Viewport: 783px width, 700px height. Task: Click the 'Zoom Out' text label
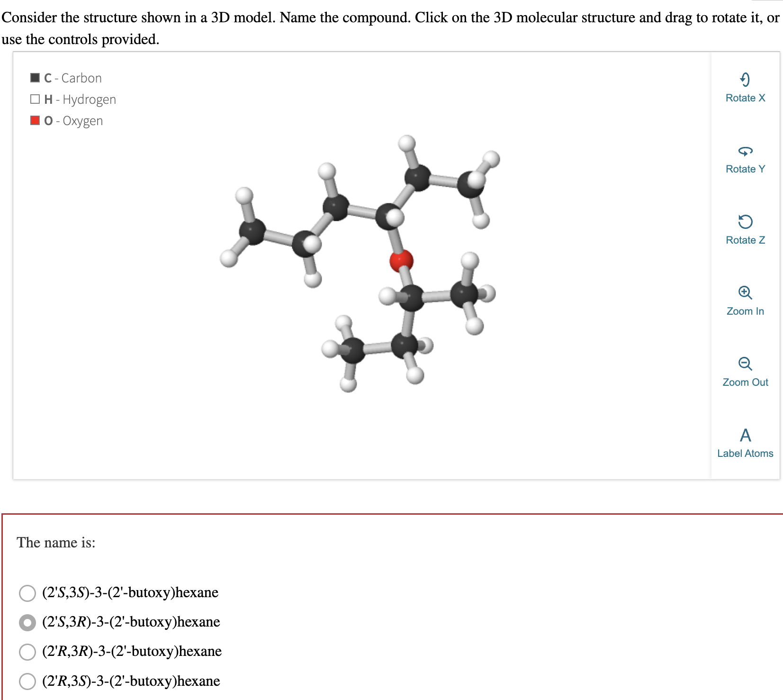click(x=745, y=382)
